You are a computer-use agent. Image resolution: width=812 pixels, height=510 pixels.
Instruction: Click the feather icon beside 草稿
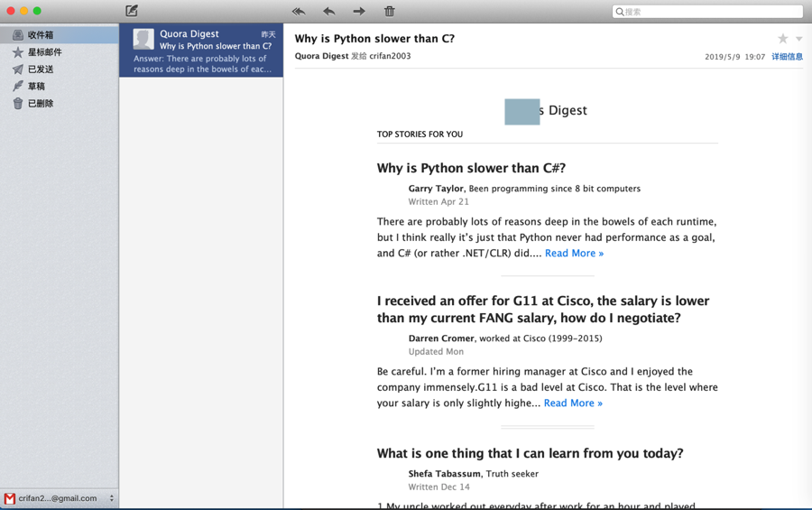point(18,86)
